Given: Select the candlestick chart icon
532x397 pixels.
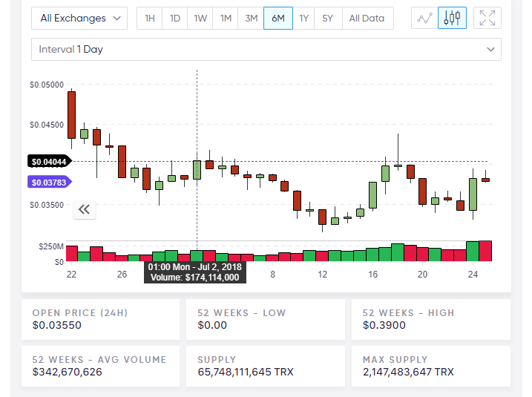Looking at the screenshot, I should click(x=453, y=19).
